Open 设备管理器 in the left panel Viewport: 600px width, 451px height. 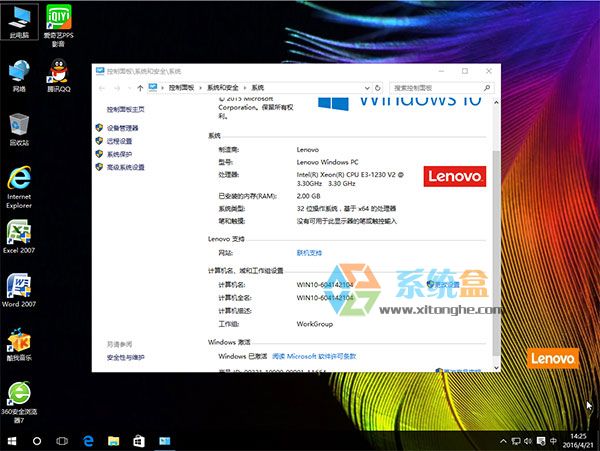coord(122,128)
